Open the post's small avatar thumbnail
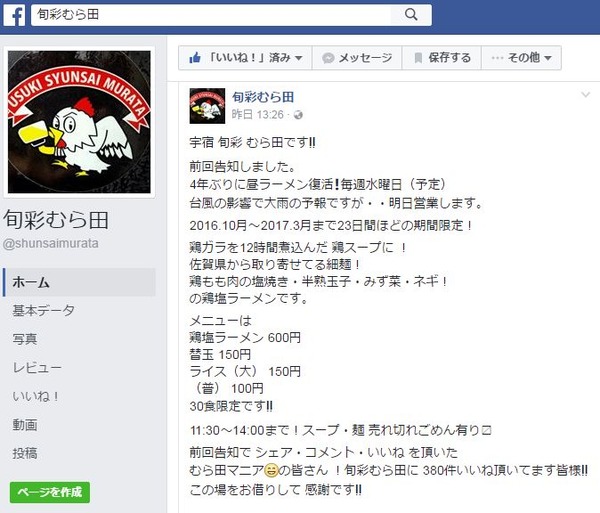The image size is (600, 513). [x=207, y=106]
